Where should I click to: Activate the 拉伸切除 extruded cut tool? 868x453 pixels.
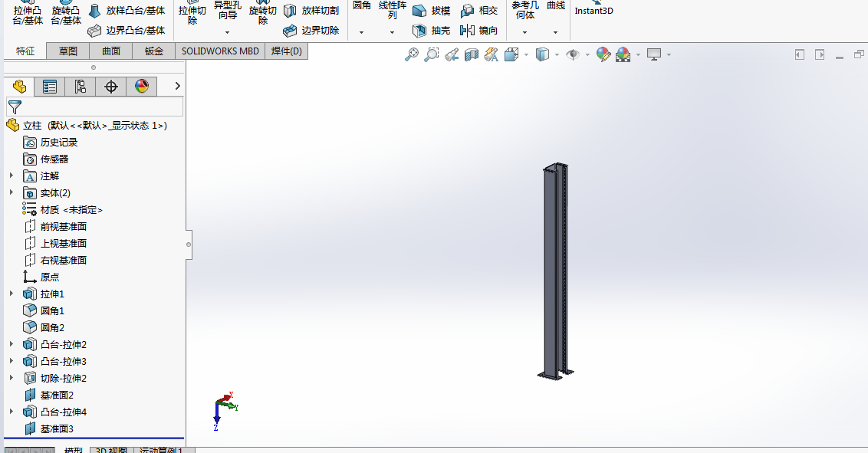coord(192,13)
